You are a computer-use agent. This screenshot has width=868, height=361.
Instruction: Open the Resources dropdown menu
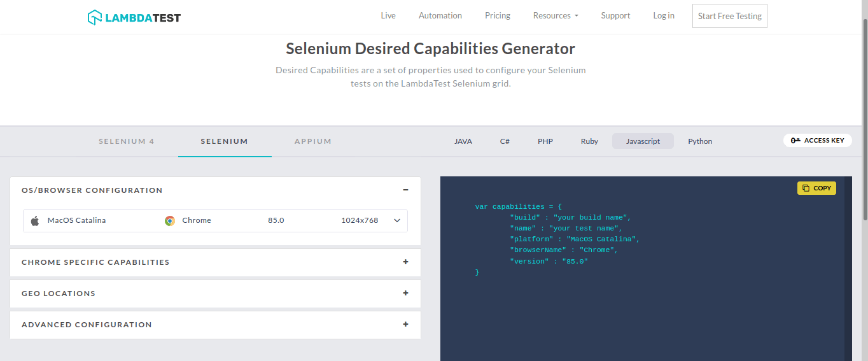point(556,16)
